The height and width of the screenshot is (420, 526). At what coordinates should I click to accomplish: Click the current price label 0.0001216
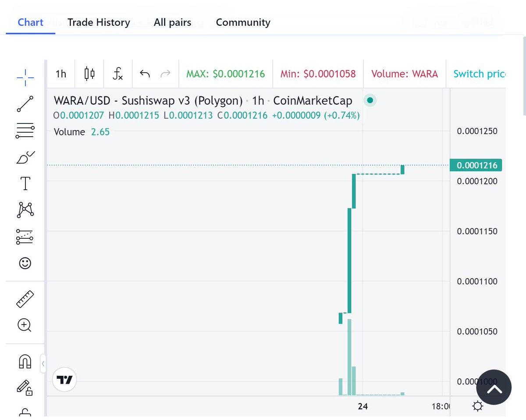(476, 165)
